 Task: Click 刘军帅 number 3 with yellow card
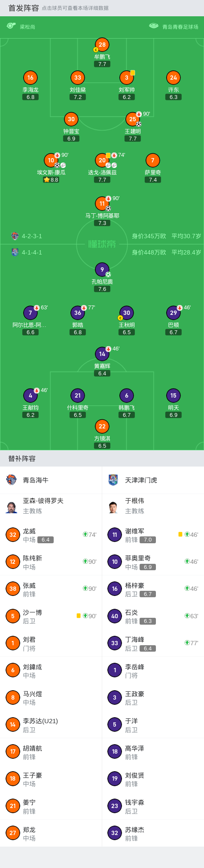[127, 78]
